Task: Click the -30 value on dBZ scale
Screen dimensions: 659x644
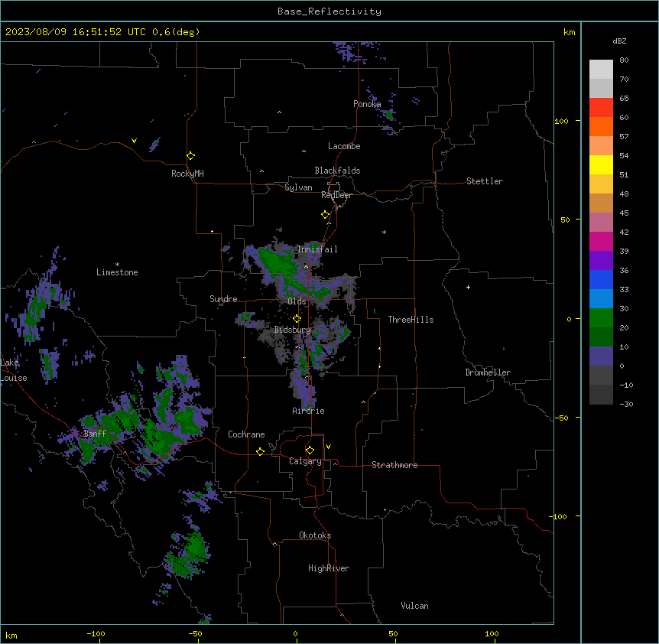Action: [x=626, y=405]
